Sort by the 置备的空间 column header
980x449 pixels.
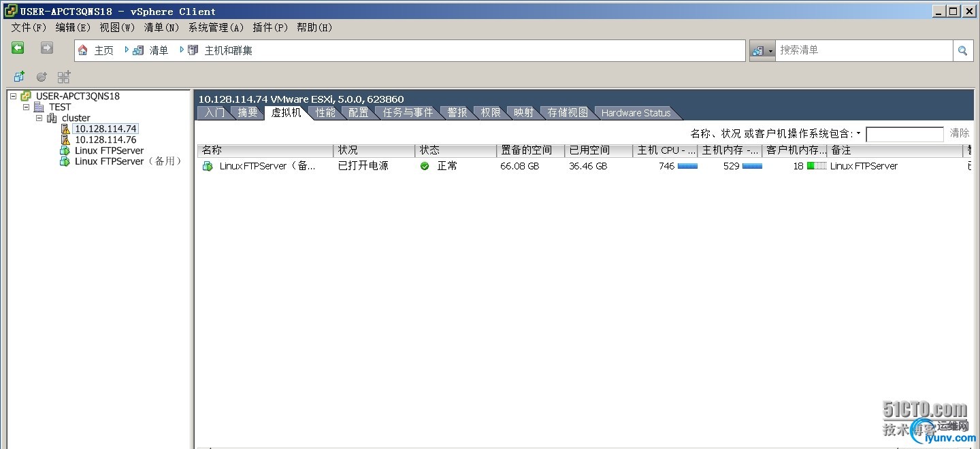(x=531, y=150)
